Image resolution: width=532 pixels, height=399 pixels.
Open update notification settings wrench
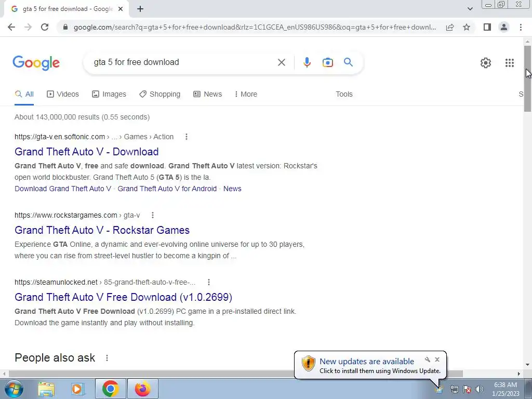[427, 360]
